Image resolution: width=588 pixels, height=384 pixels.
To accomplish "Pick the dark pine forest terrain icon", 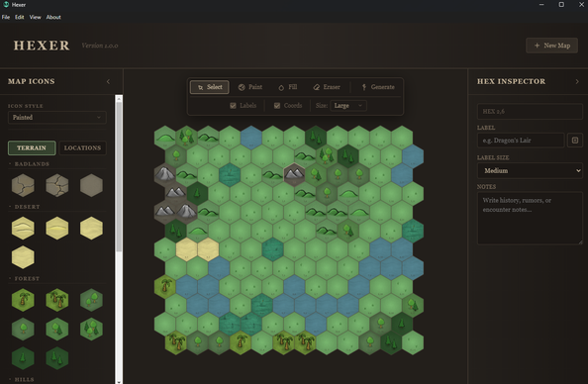I will point(23,357).
